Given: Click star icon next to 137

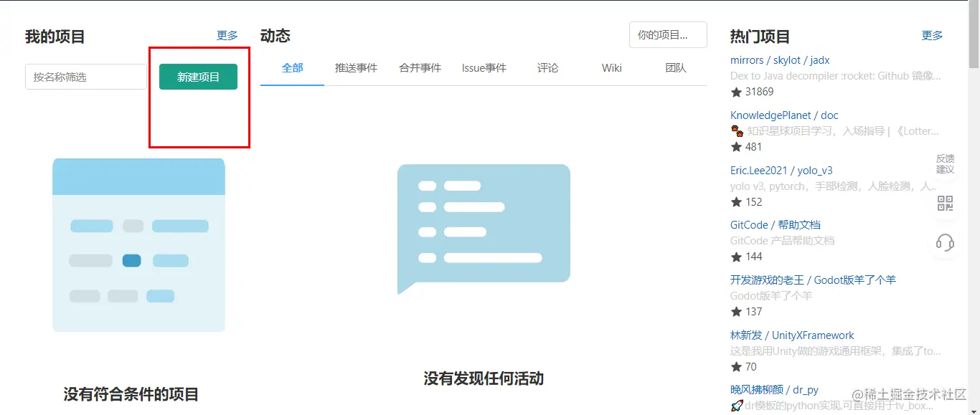Looking at the screenshot, I should click(x=736, y=312).
